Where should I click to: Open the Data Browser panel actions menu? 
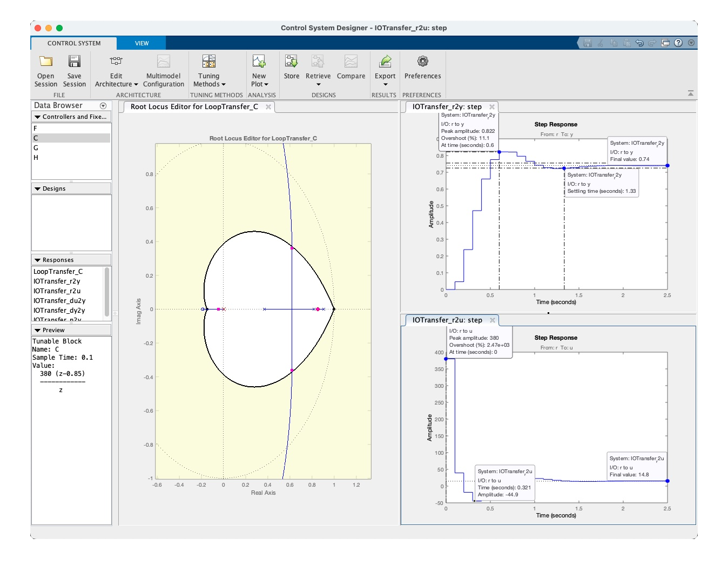tap(103, 106)
